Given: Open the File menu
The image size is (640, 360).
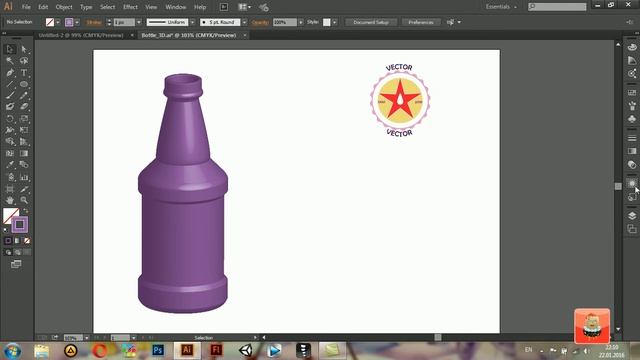Looking at the screenshot, I should click(26, 7).
